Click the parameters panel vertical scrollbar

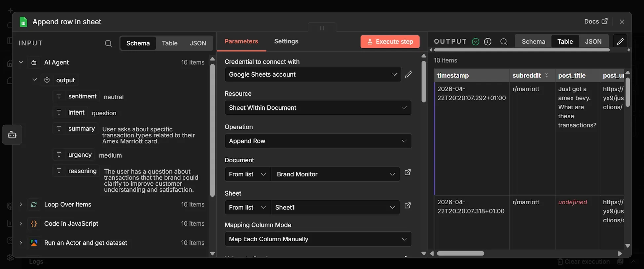tap(424, 82)
